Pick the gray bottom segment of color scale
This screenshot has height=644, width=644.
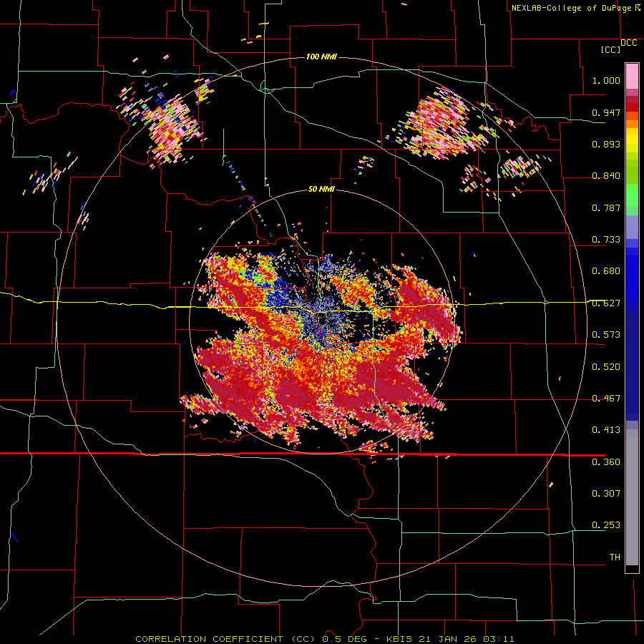[632, 497]
